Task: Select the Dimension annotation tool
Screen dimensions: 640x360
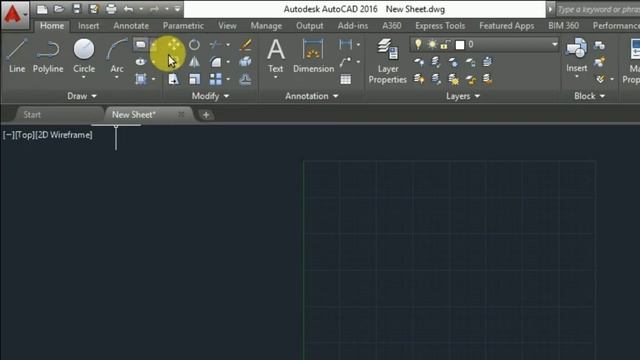Action: 313,56
